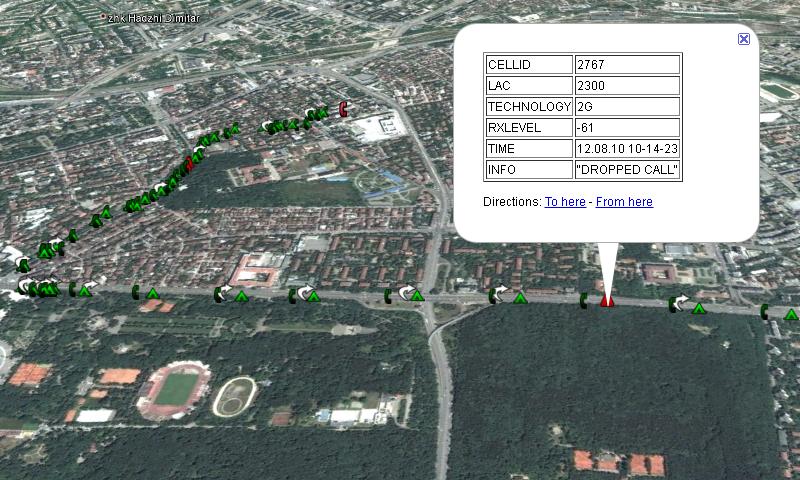The image size is (800, 480).
Task: Click the white arrow marker right of balloon pointer
Action: point(681,302)
